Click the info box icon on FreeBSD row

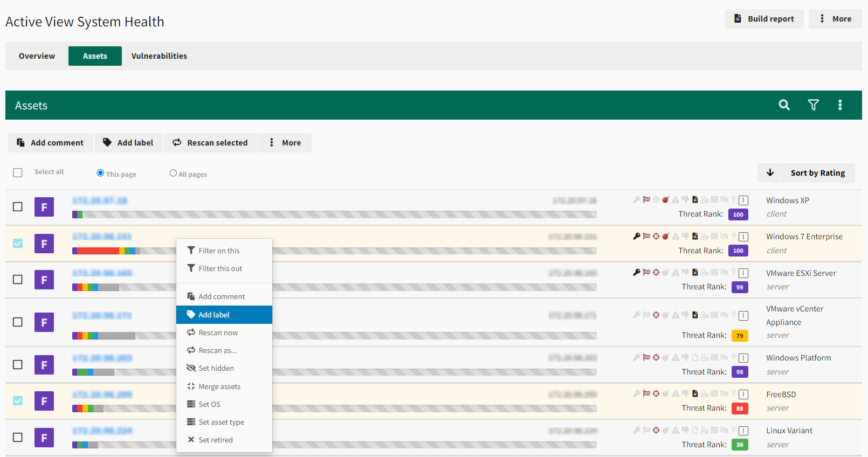(743, 394)
